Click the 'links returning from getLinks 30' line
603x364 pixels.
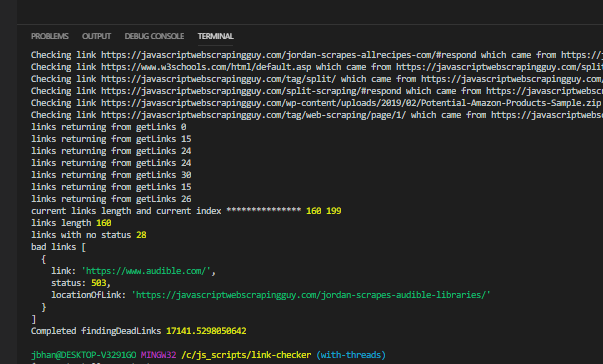(x=111, y=175)
